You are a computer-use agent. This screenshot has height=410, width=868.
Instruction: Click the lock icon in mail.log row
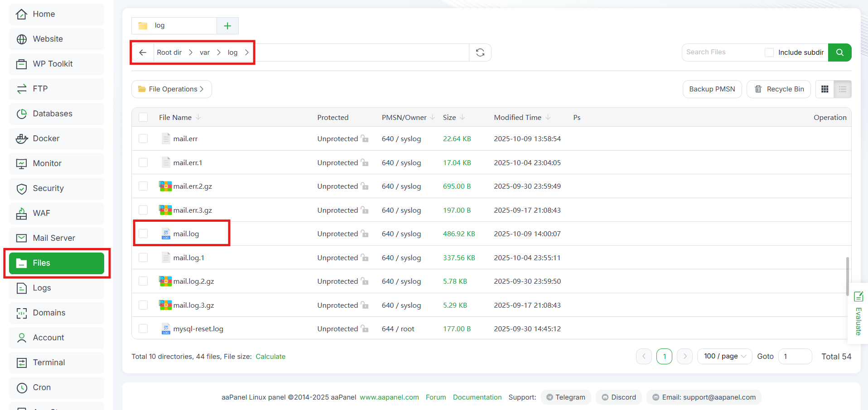click(364, 234)
